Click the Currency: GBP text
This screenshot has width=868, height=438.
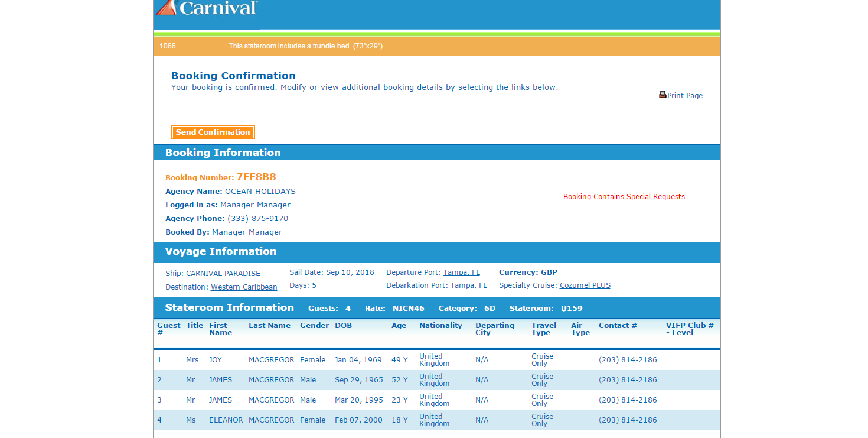[528, 272]
